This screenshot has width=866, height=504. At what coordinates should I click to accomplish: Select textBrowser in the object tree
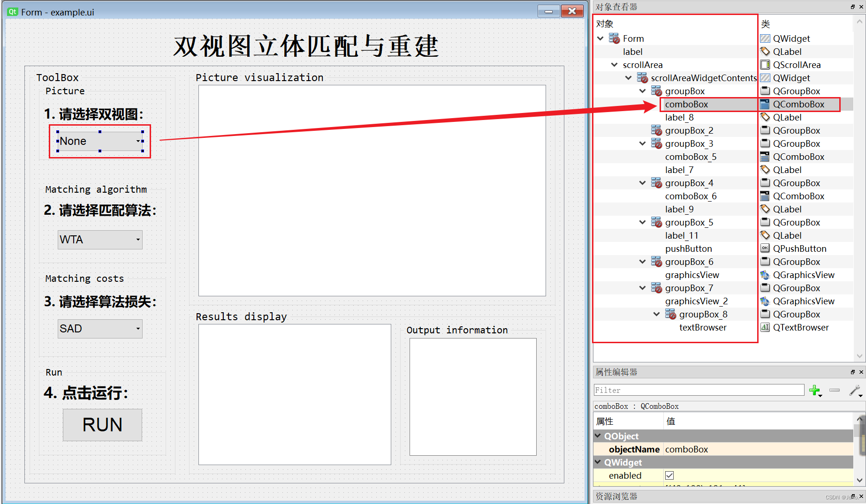703,327
